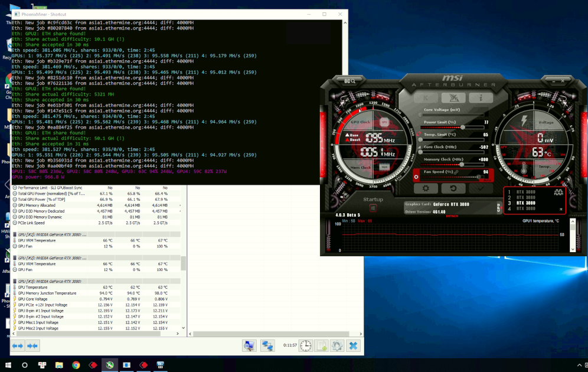
Task: Toggle fan speed Auto mode in Afterburner
Action: [x=486, y=180]
